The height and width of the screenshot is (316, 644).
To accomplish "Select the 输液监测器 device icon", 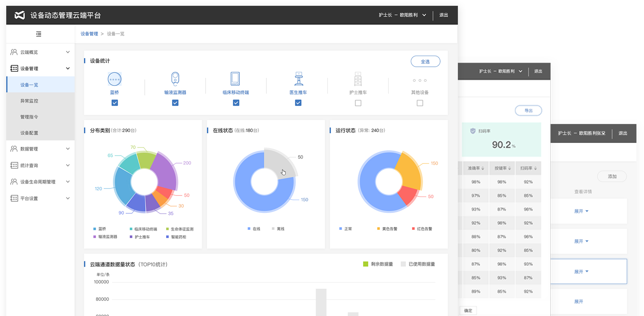I will (175, 79).
